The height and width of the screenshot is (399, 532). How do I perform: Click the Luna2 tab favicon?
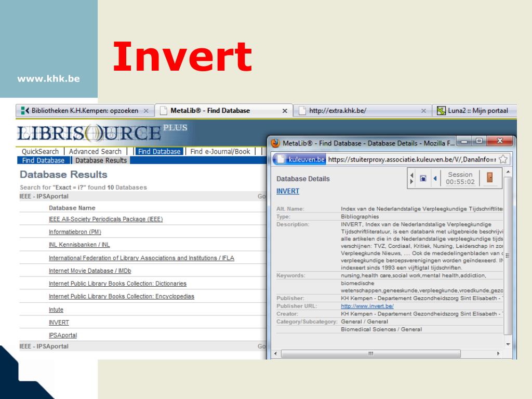pos(441,111)
